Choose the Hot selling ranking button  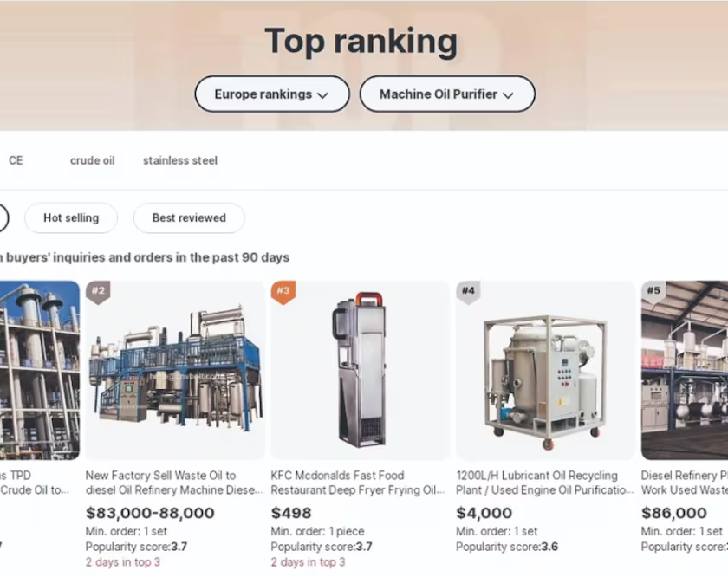point(71,217)
